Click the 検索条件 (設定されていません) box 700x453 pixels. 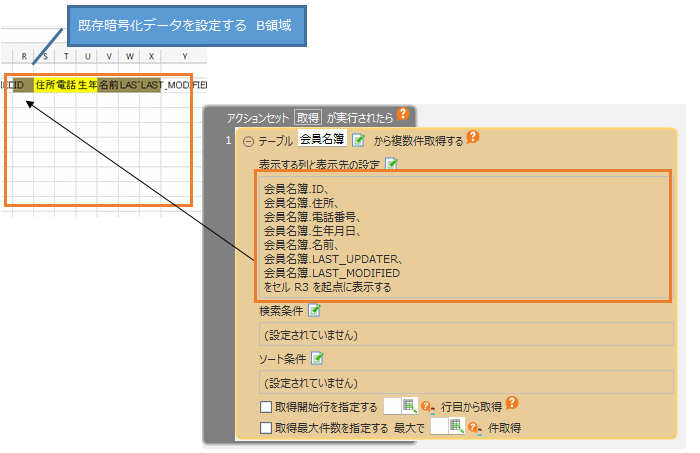coord(466,334)
